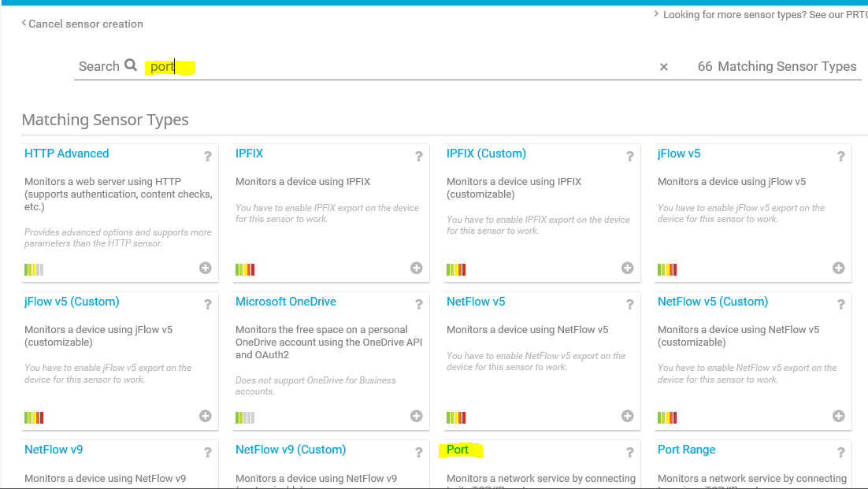Viewport: 868px width, 489px height.
Task: Select the NetFlow v9 sensor title
Action: (54, 450)
